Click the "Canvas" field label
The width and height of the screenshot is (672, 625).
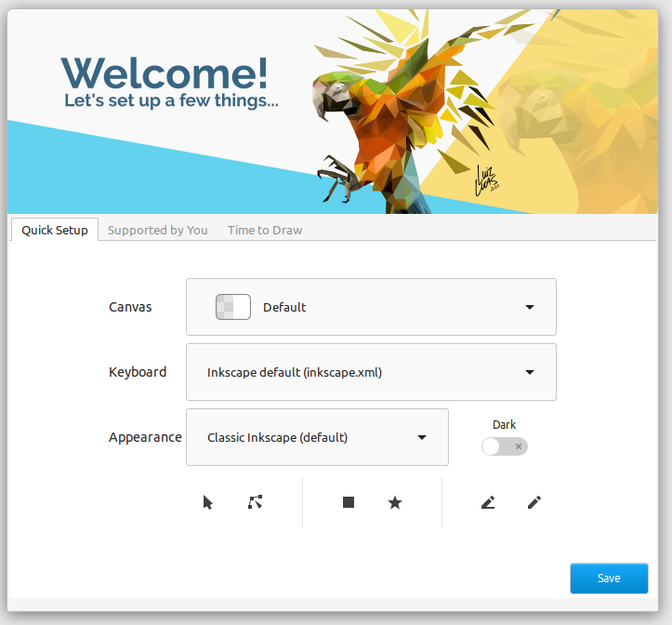130,307
